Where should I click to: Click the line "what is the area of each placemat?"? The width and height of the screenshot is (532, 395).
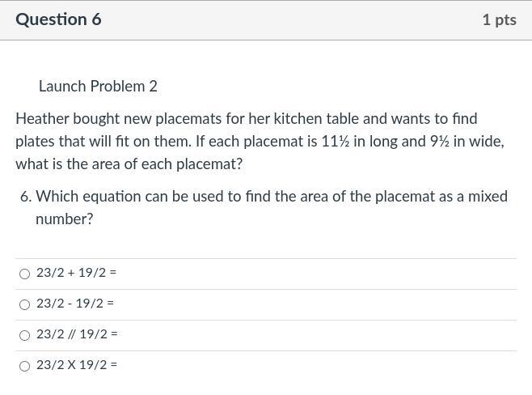(x=129, y=164)
